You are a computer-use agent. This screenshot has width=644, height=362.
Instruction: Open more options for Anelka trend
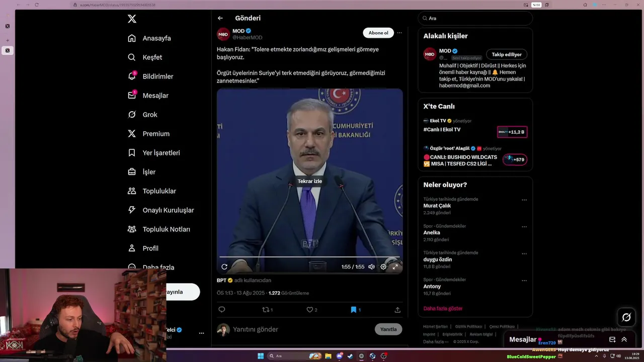[524, 227]
